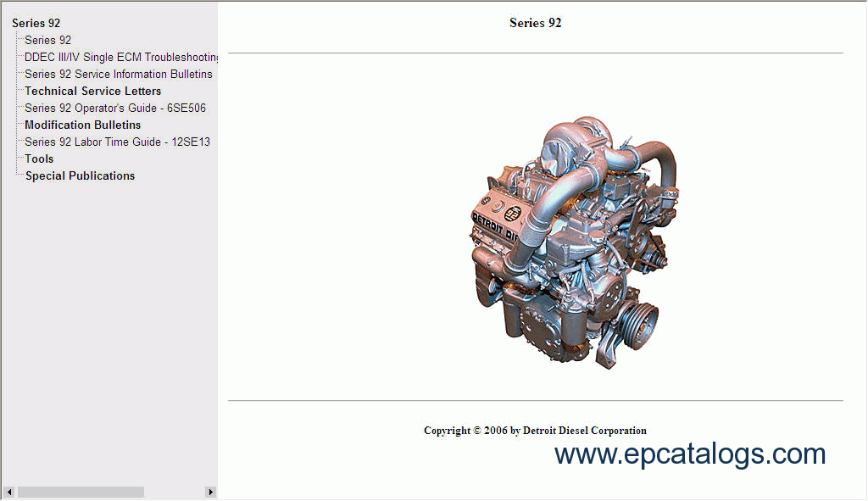Viewport: 868px width, 501px height.
Task: Click the Detroit Diesel engine image
Action: click(x=575, y=242)
